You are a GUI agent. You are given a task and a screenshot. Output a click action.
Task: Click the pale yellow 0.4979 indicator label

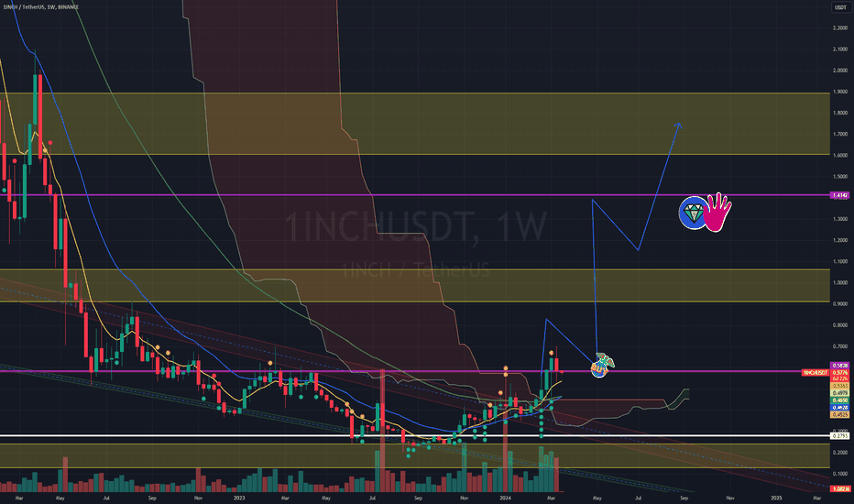840,393
